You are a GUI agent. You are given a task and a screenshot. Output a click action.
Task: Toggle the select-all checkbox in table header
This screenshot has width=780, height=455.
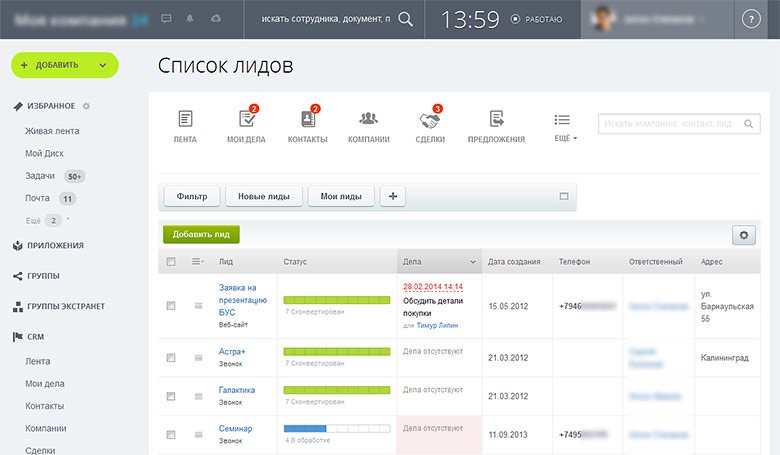click(x=171, y=262)
